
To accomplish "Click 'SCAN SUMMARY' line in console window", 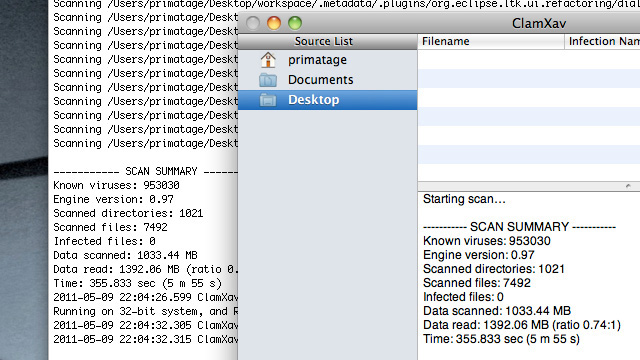I will point(145,171).
